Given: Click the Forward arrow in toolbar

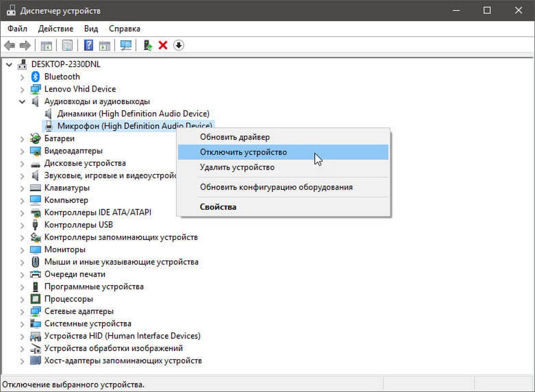Looking at the screenshot, I should pos(25,45).
